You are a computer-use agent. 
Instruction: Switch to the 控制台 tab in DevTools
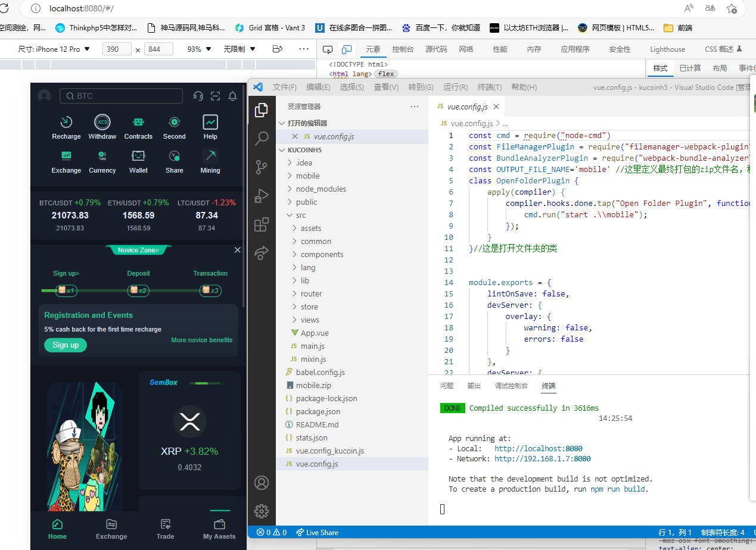tap(403, 49)
